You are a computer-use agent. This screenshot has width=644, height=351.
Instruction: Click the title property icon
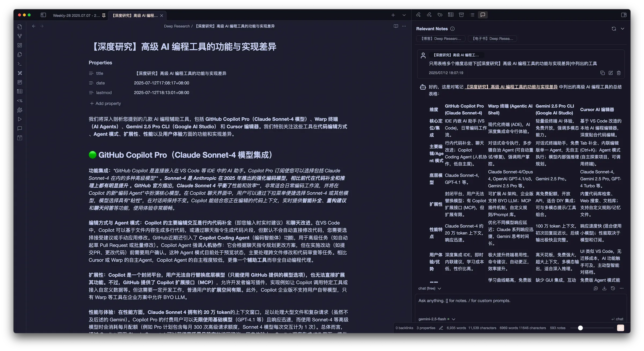91,73
